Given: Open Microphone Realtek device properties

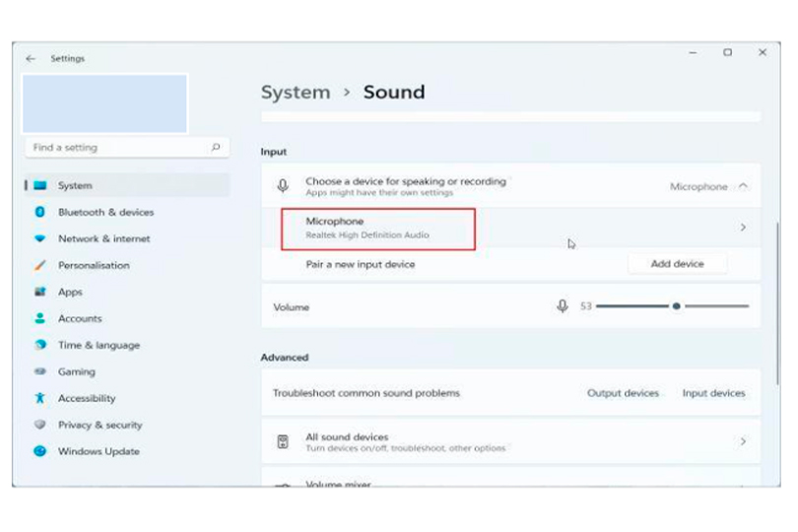Looking at the screenshot, I should pos(378,229).
